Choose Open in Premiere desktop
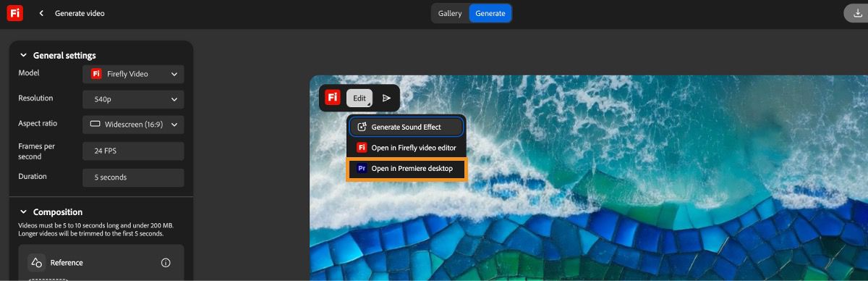The width and height of the screenshot is (868, 281). [407, 169]
